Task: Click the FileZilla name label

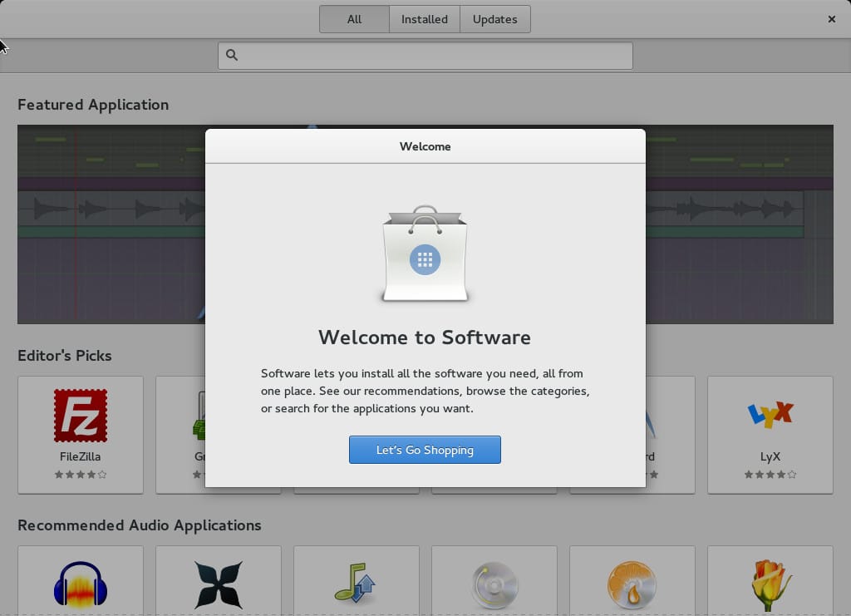Action: pyautogui.click(x=81, y=456)
